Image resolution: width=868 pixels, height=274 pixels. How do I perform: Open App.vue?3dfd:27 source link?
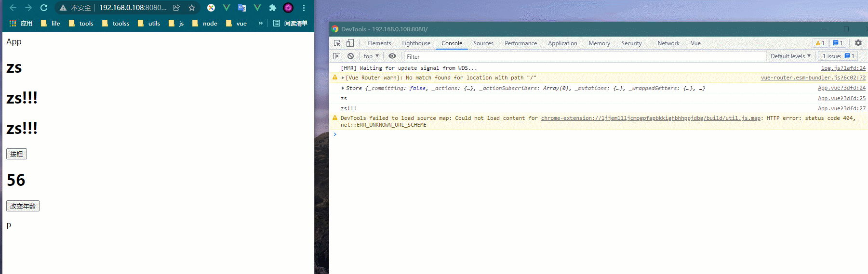coord(841,108)
